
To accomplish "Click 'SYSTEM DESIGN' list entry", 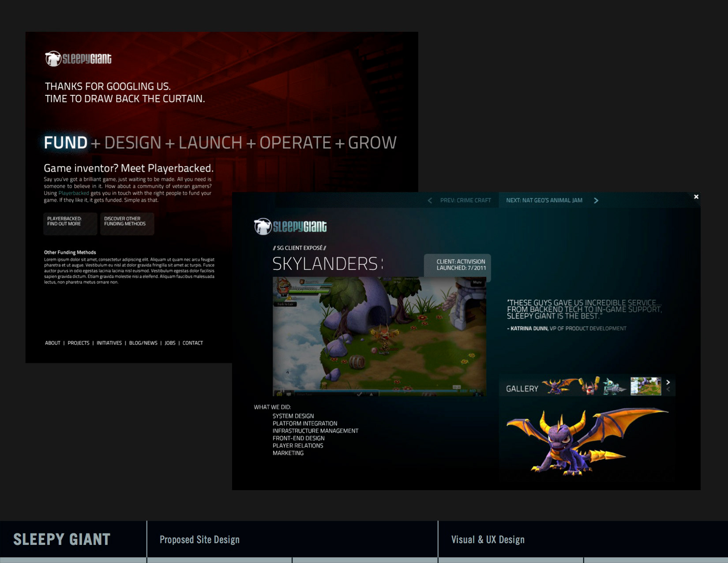I will click(293, 416).
